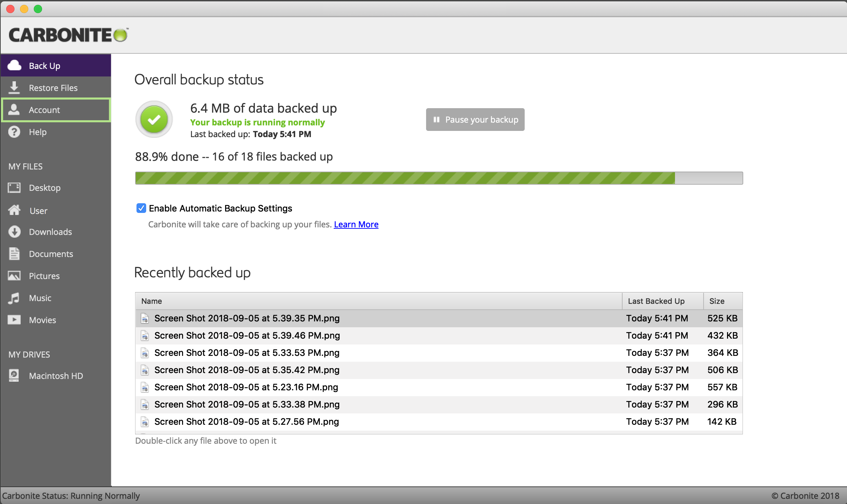This screenshot has width=847, height=504.
Task: Select the Pictures icon
Action: click(14, 276)
